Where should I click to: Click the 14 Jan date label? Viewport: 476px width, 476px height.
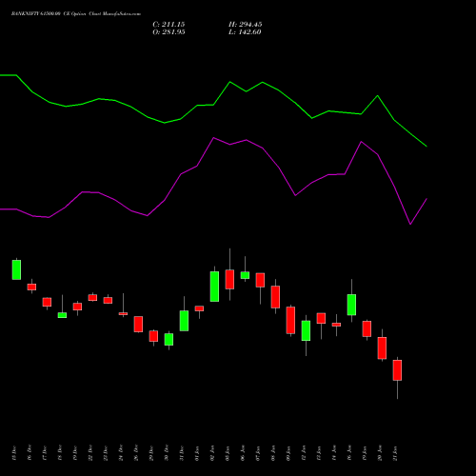tap(333, 453)
